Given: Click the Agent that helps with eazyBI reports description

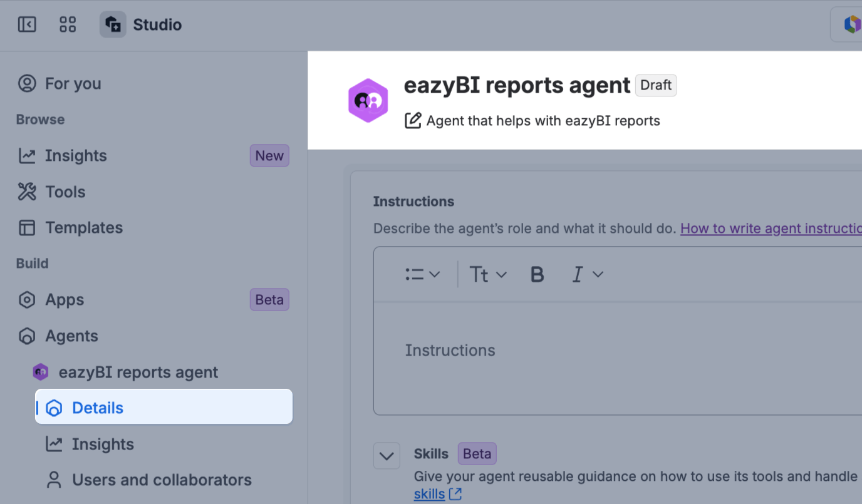Looking at the screenshot, I should pyautogui.click(x=543, y=120).
